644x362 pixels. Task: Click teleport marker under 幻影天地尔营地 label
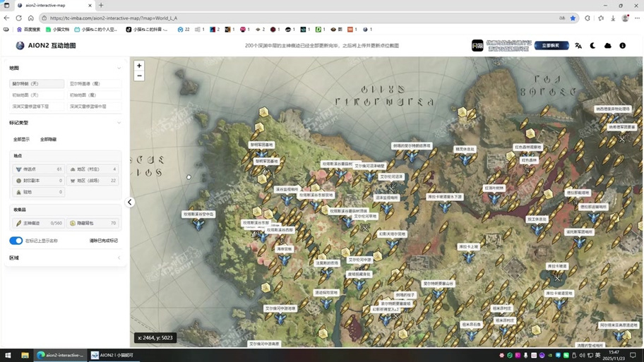pyautogui.click(x=392, y=243)
